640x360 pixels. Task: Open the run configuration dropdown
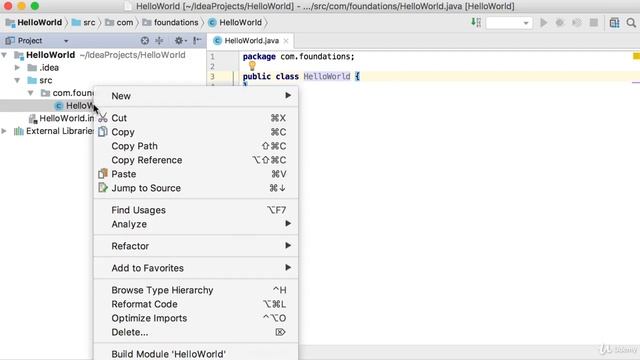pyautogui.click(x=509, y=23)
